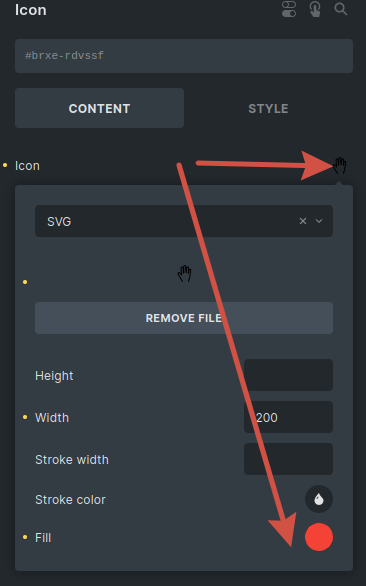Screen dimensions: 366x586
Task: Click the yellow dot beside Width
Action: 25,417
